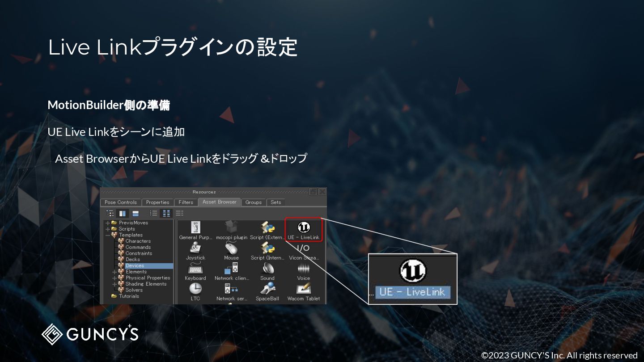The width and height of the screenshot is (644, 362).
Task: Select Characters in the Templates tree
Action: (138, 241)
